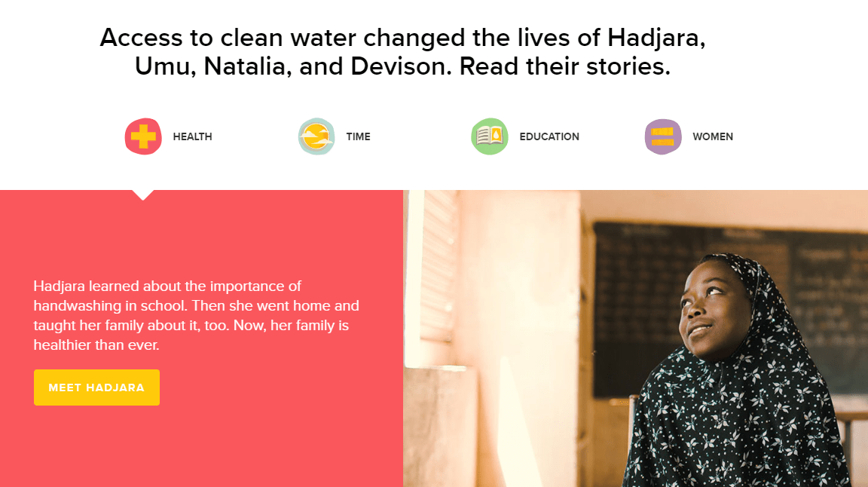Select the WOMEN tab label
The height and width of the screenshot is (487, 868).
pos(713,137)
